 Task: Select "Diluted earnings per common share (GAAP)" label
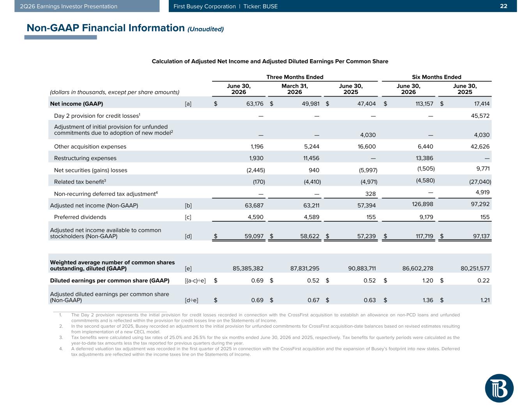click(x=110, y=280)
